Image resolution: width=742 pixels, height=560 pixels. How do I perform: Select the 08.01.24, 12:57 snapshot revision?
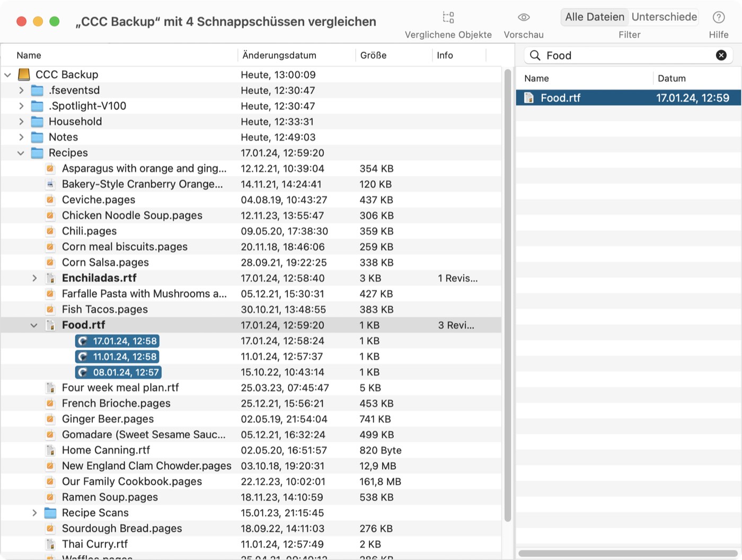click(118, 372)
